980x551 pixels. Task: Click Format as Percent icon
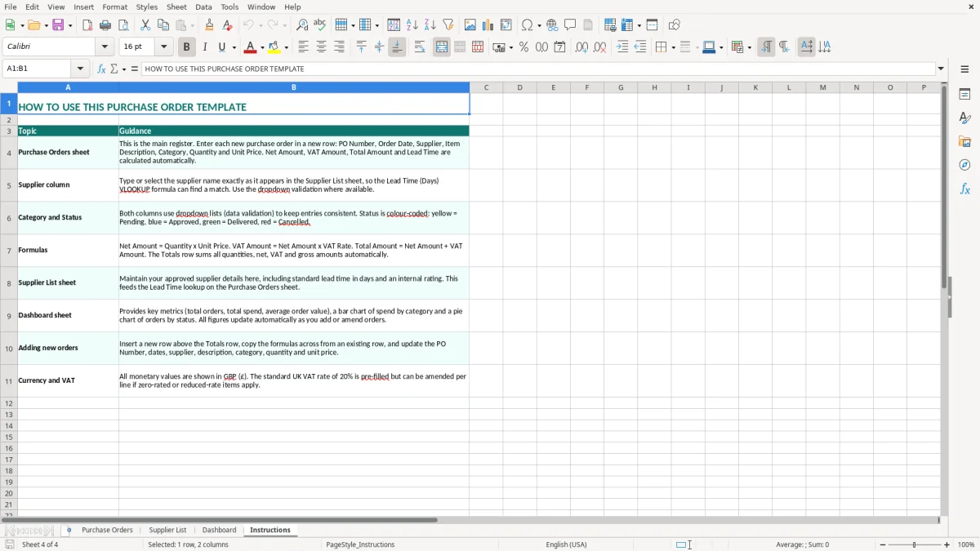523,47
